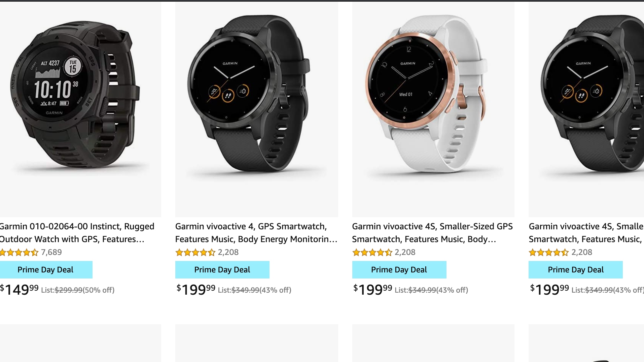Screen dimensions: 644x362
Task: Click Prime Day Deal badge under white vivoactive 4S
Action: click(x=399, y=270)
